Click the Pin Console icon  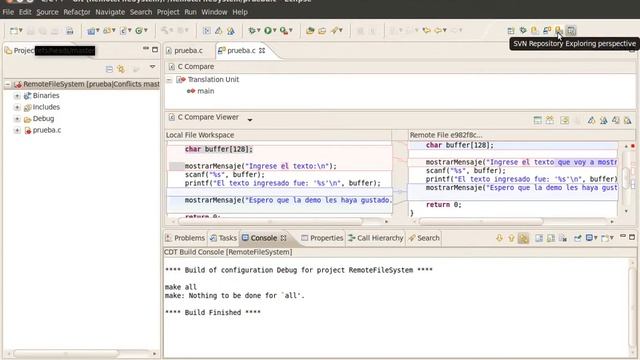(577, 238)
